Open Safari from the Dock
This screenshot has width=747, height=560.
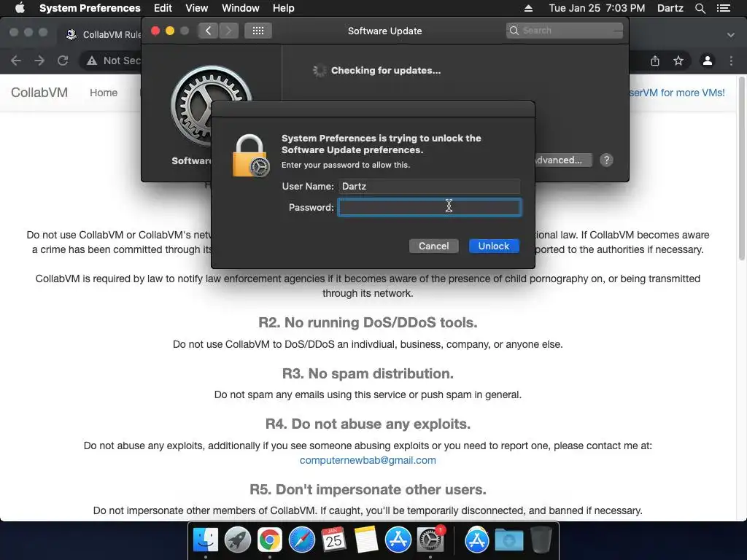click(x=301, y=540)
